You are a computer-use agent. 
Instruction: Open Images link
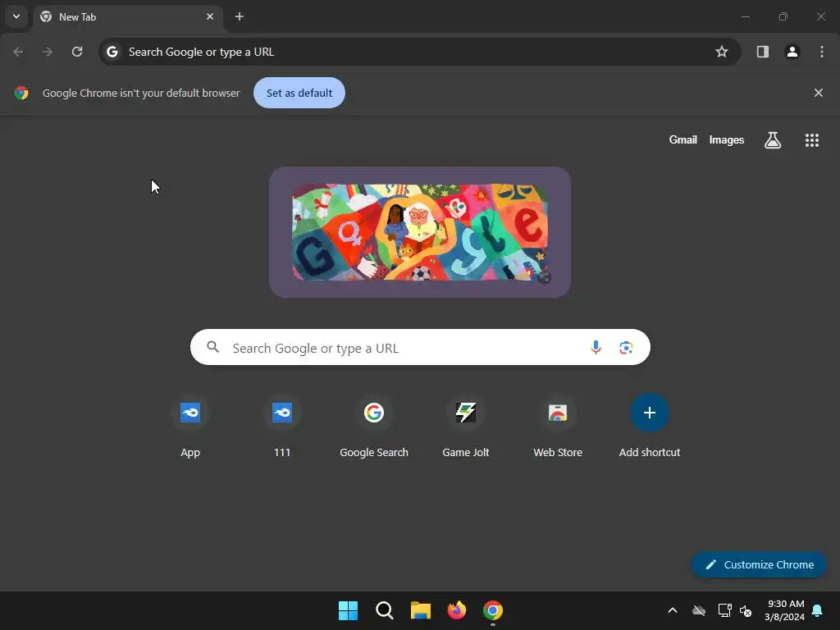(727, 139)
